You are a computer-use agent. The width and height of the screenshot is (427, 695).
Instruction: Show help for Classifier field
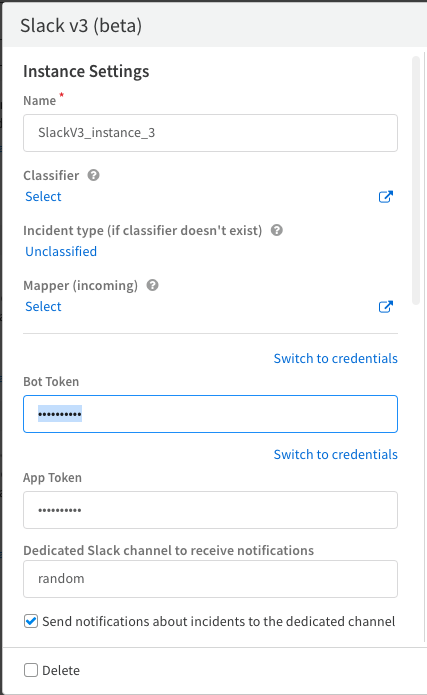[x=94, y=176]
